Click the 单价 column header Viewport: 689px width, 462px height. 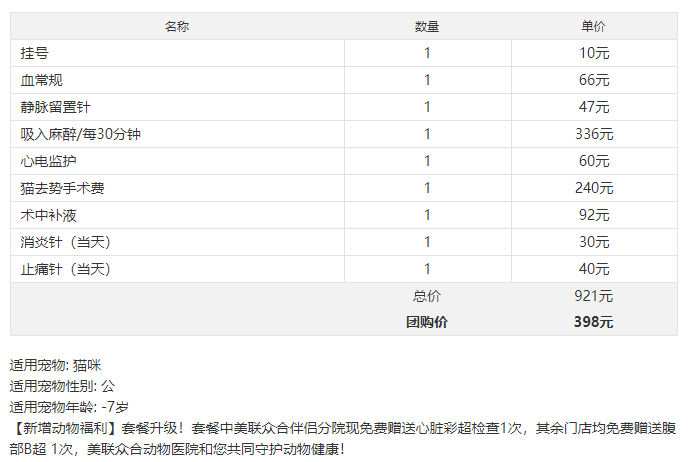pyautogui.click(x=593, y=26)
